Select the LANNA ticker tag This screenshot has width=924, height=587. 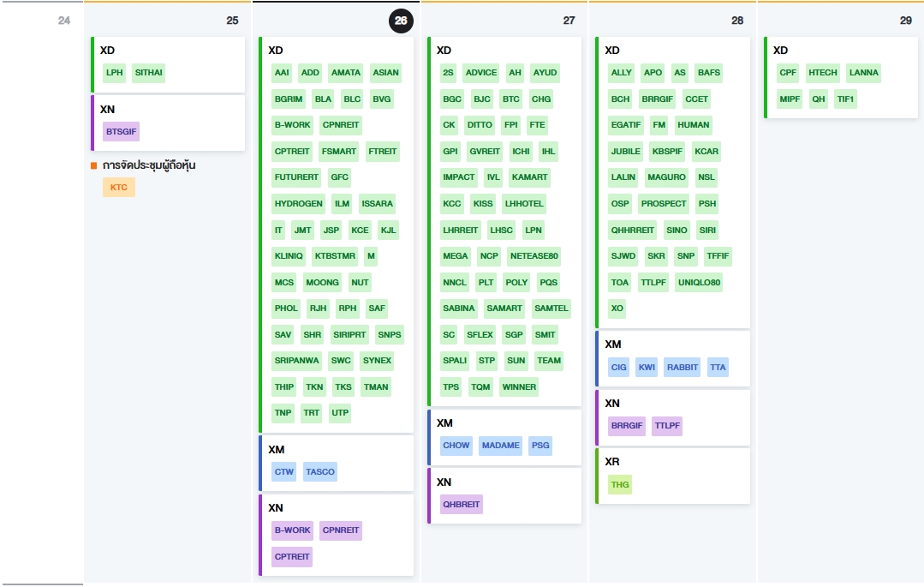pyautogui.click(x=863, y=73)
